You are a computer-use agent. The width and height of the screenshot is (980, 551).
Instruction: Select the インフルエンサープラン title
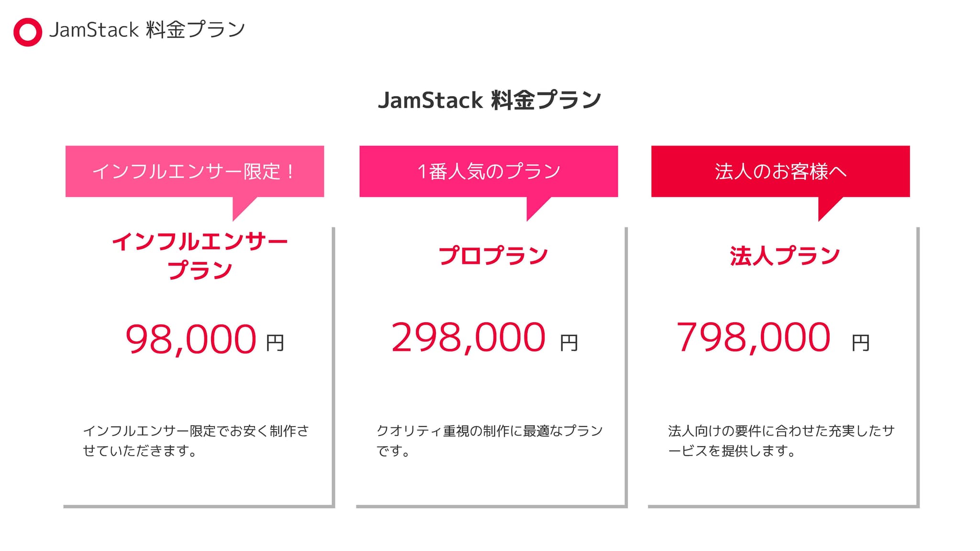point(200,256)
